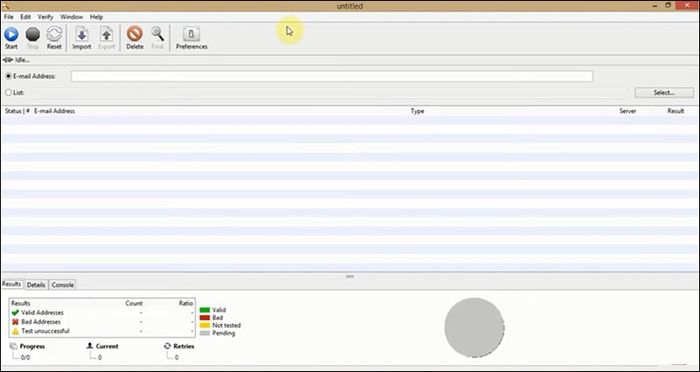Screen dimensions: 700x372
Task: Click the Test unsuccessful row text
Action: click(45, 331)
